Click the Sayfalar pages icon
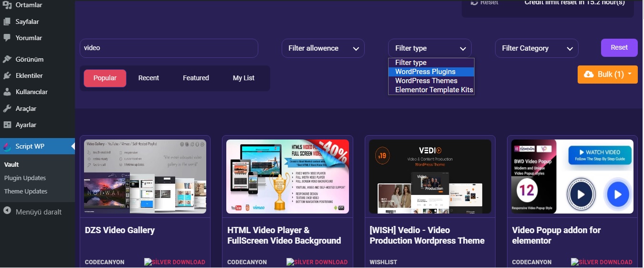 click(7, 21)
